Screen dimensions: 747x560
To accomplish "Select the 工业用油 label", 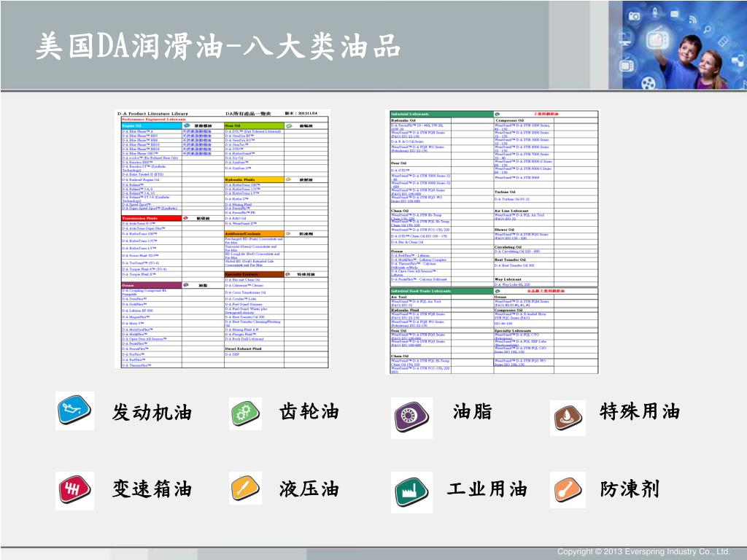I will pos(487,489).
